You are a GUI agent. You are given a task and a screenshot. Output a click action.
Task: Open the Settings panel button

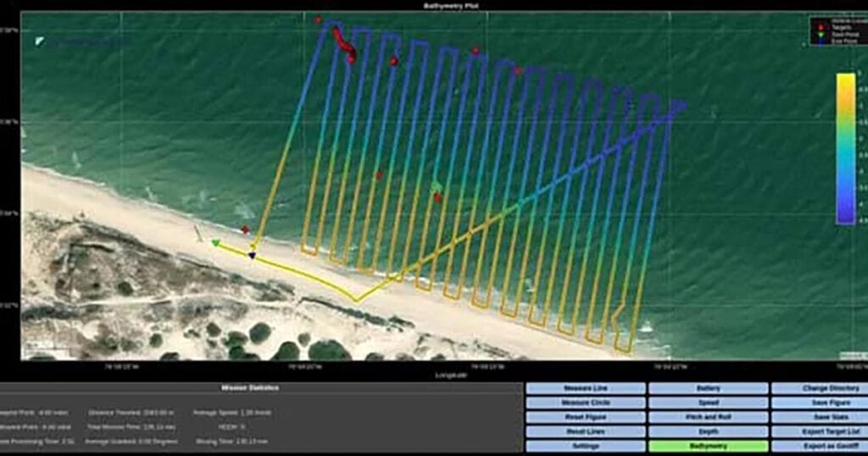click(584, 446)
